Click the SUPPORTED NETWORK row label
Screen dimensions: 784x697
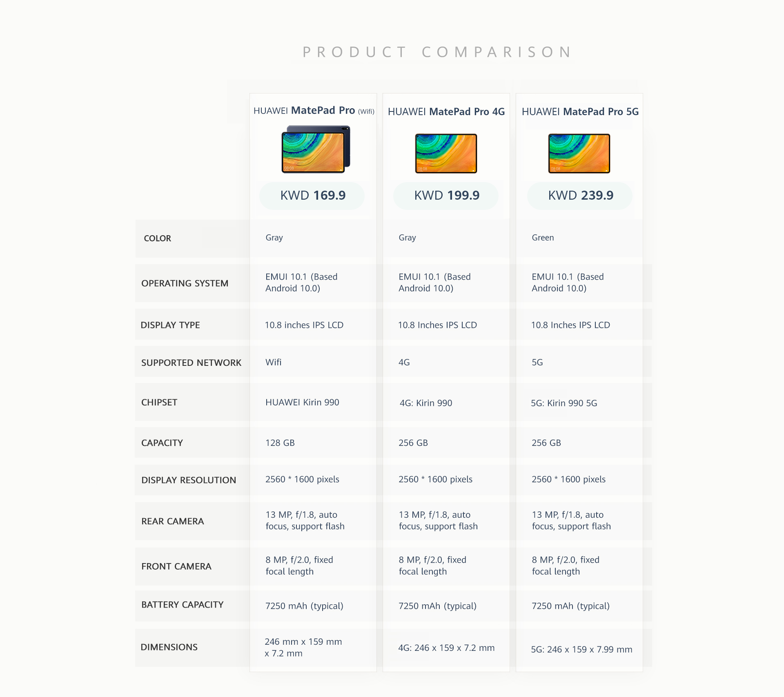coord(191,363)
